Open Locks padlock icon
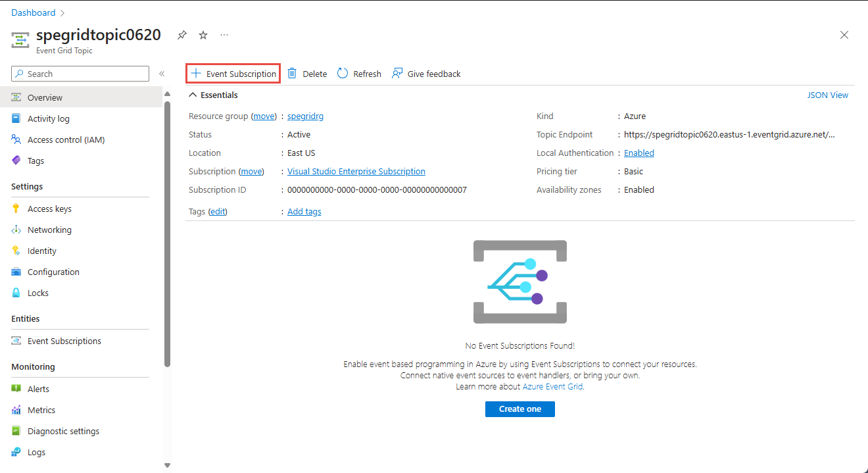This screenshot has height=473, width=868. point(16,293)
